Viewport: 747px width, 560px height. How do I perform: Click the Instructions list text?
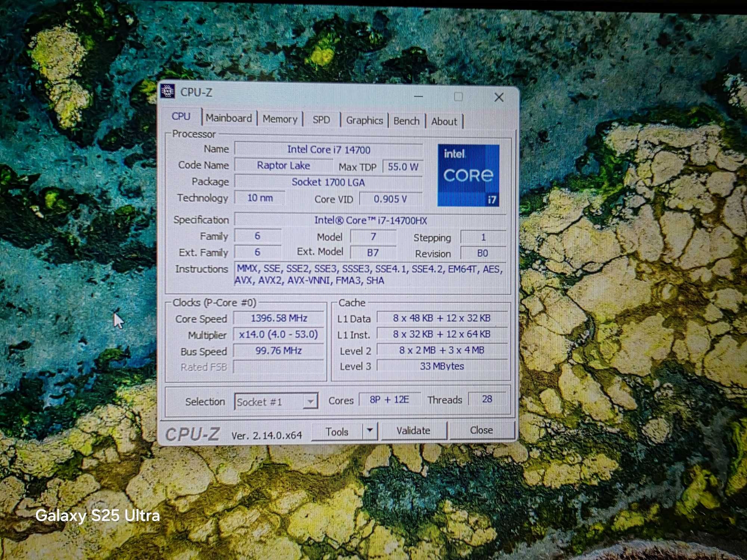coord(370,274)
